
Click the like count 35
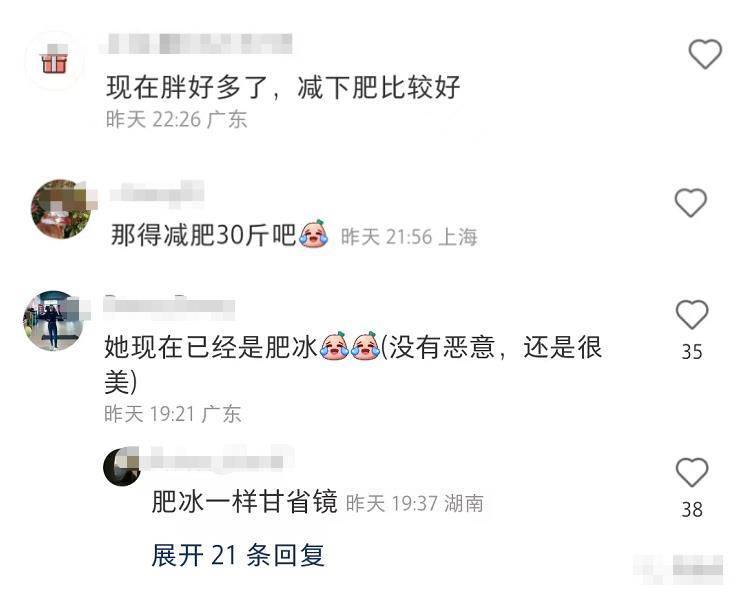692,351
